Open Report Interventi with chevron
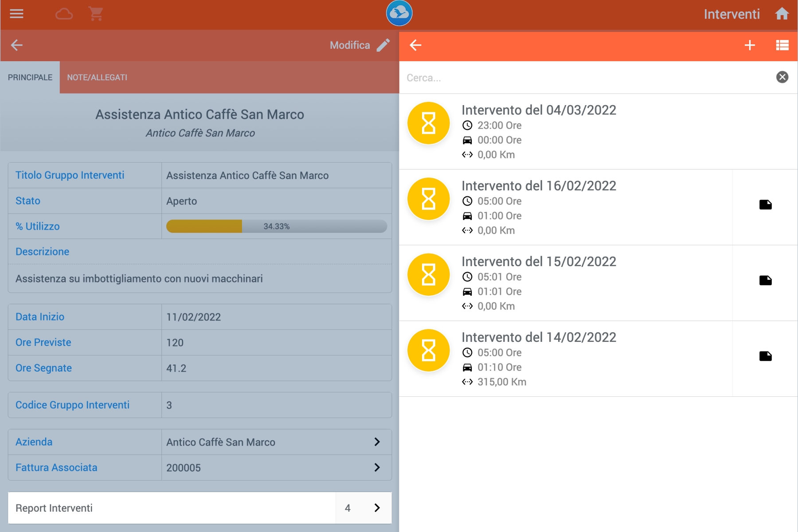The width and height of the screenshot is (798, 532). (377, 508)
